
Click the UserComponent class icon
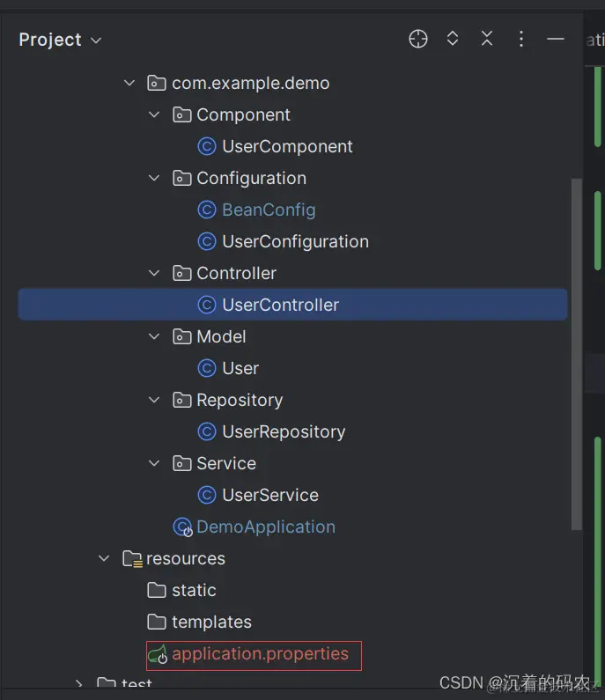(207, 146)
